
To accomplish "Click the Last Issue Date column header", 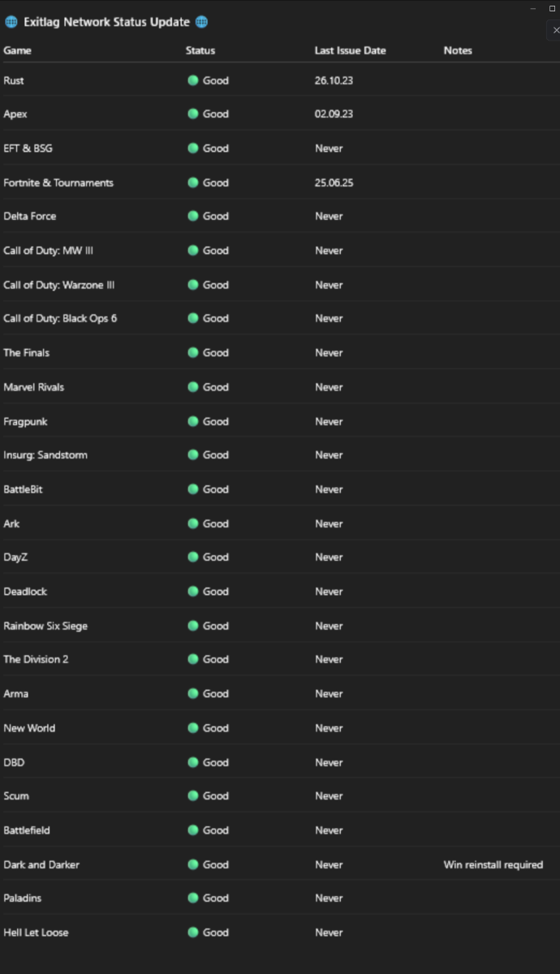I will (351, 50).
